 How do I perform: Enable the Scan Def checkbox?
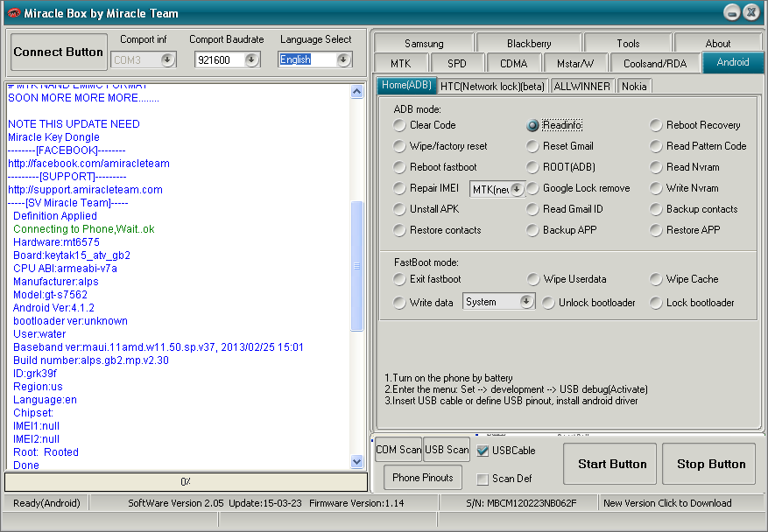click(483, 479)
